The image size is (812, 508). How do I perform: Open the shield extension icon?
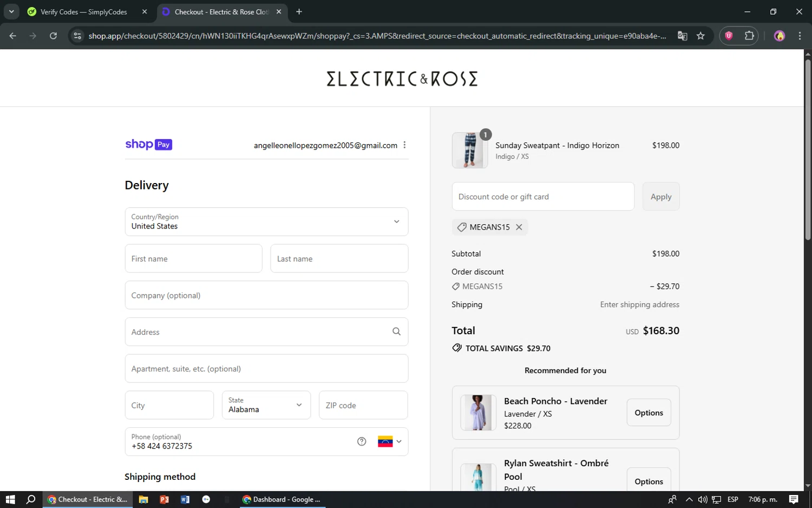pyautogui.click(x=729, y=36)
